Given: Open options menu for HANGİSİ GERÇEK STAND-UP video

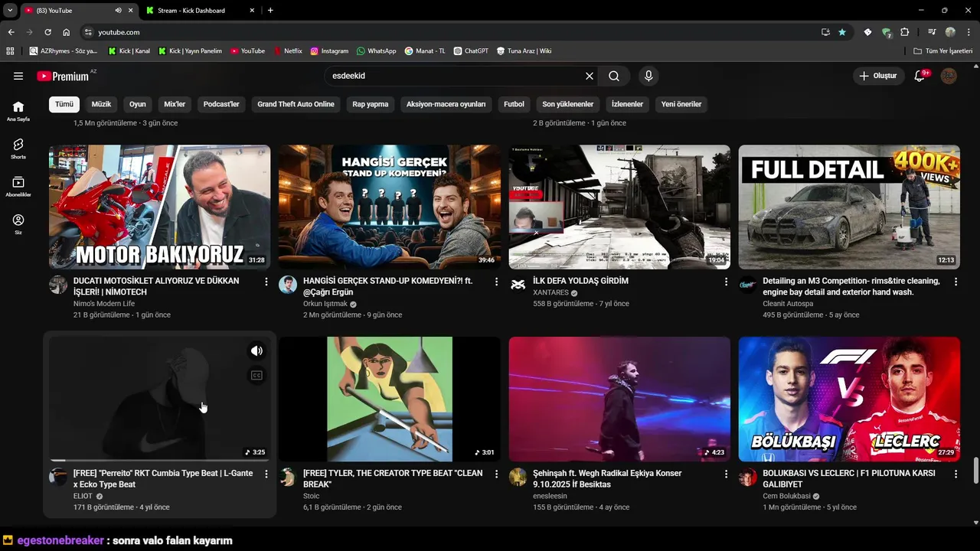Looking at the screenshot, I should (x=496, y=282).
